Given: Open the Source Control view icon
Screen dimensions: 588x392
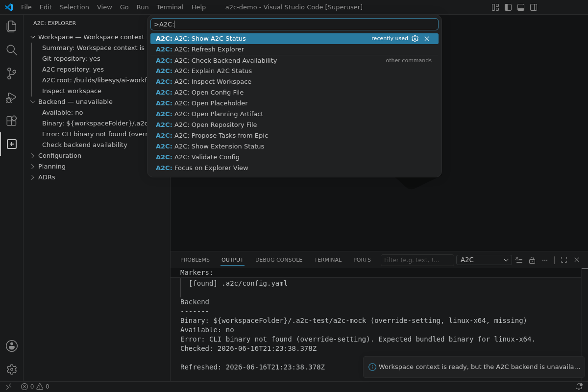Looking at the screenshot, I should pyautogui.click(x=11, y=73).
